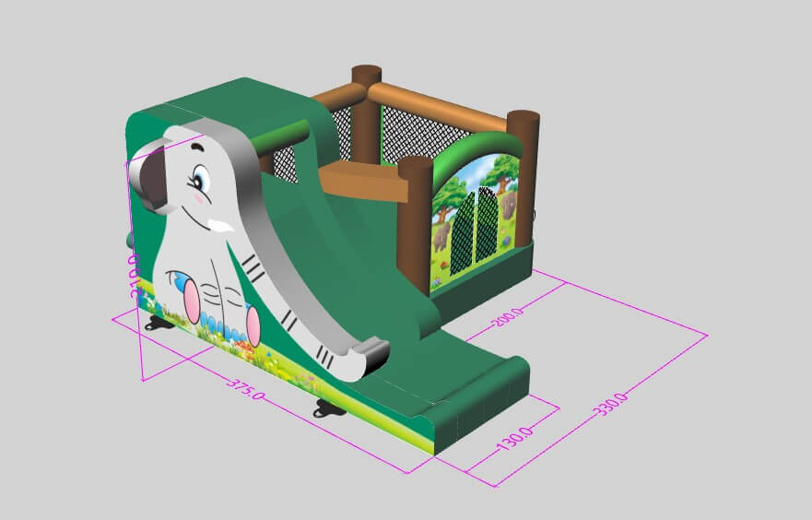
Task: Click the 375.0 dimension label
Action: [246, 389]
